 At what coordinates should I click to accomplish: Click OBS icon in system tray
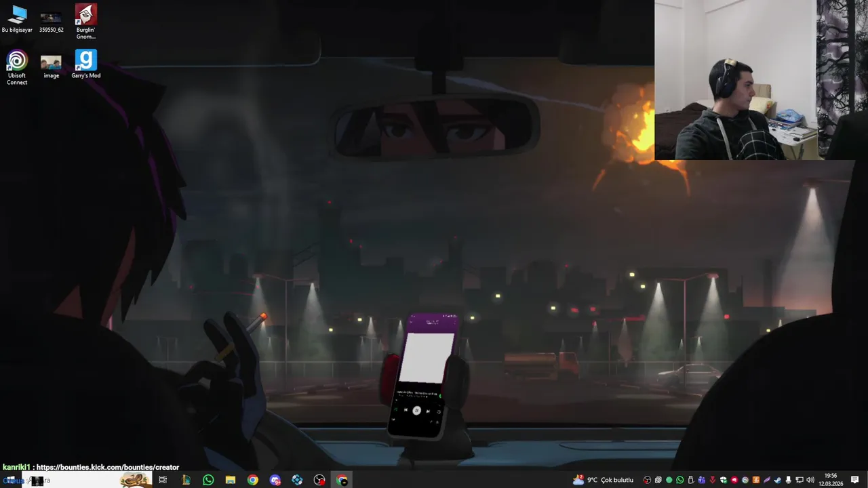pos(647,480)
